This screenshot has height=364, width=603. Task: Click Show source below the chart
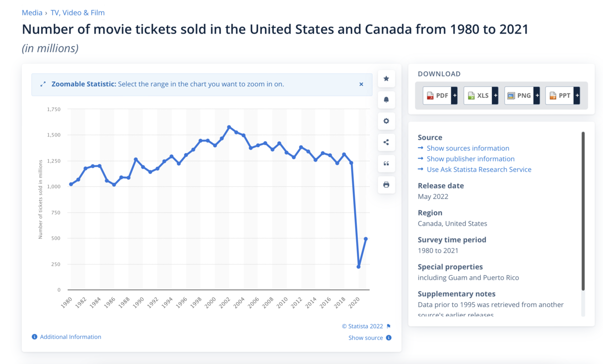pos(366,338)
